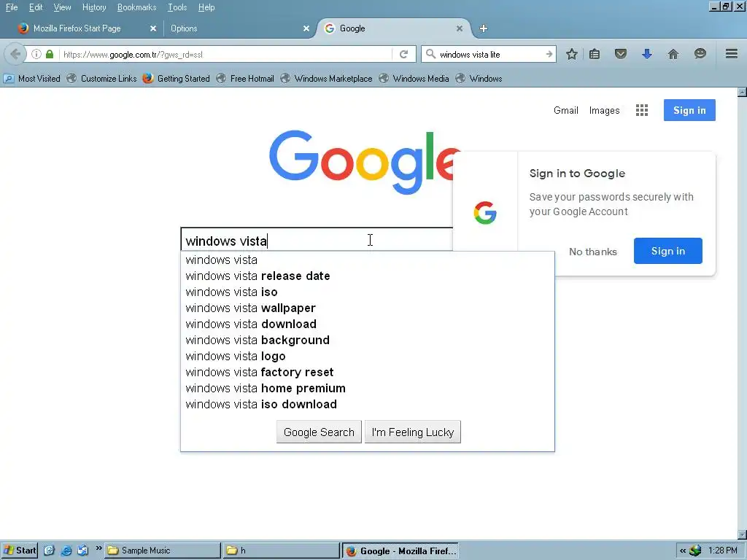Image resolution: width=747 pixels, height=560 pixels.
Task: Submit the toolbar search with the arrow icon
Action: tap(549, 54)
